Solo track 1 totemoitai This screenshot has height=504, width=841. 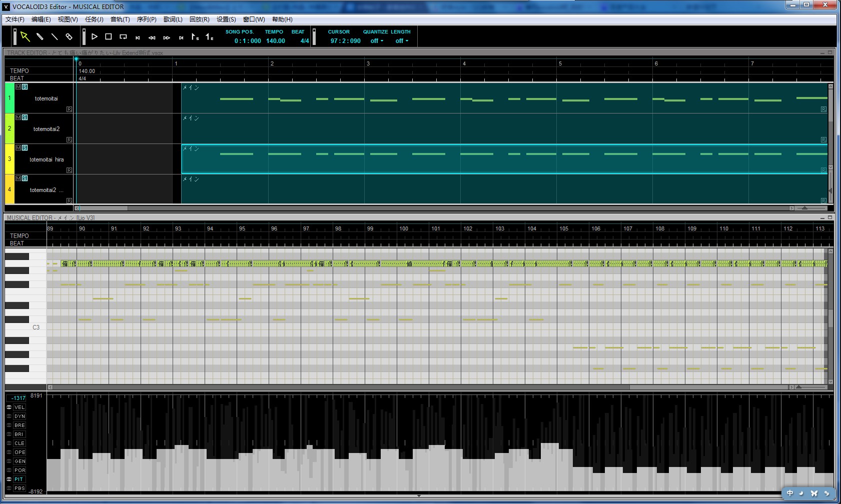point(25,87)
